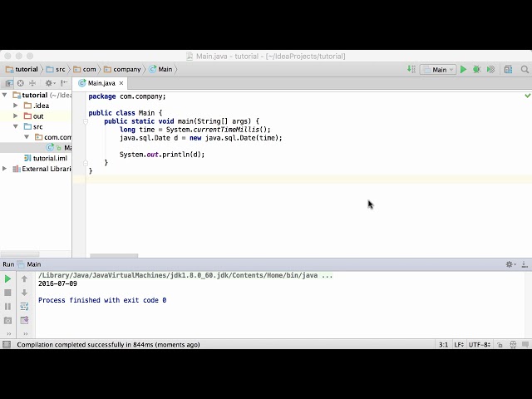532x399 pixels.
Task: Click the "Process finished with exit code 0" text
Action: 102,300
